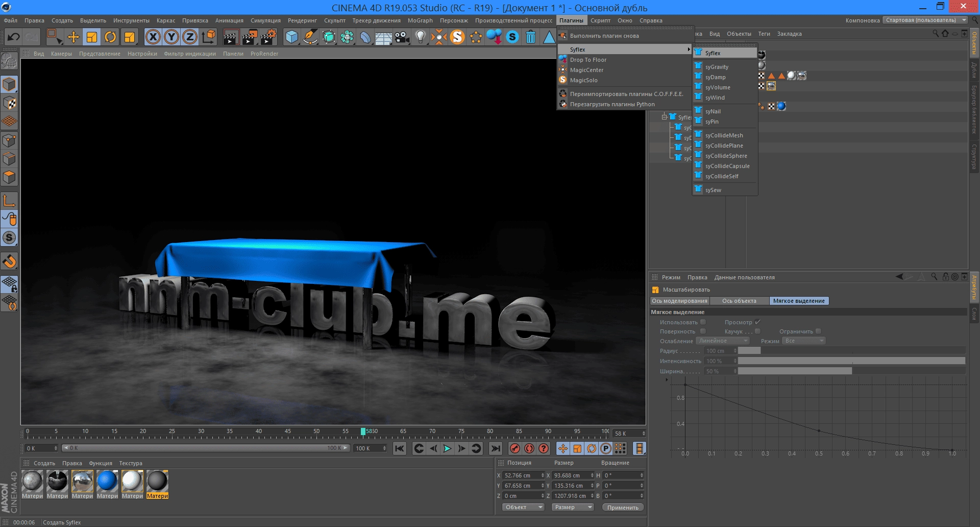Click Применить button

(x=623, y=507)
